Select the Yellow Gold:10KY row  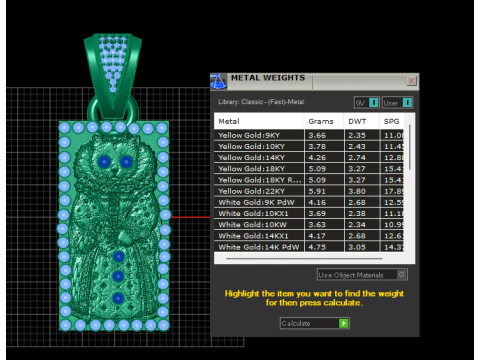[x=309, y=146]
